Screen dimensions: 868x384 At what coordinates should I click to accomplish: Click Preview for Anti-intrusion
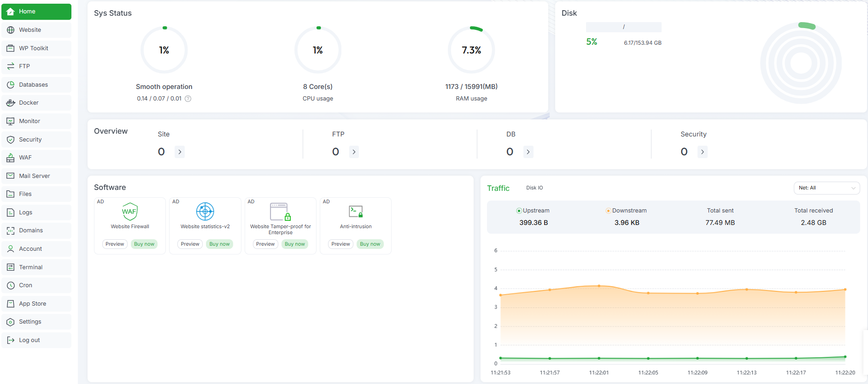pyautogui.click(x=340, y=244)
